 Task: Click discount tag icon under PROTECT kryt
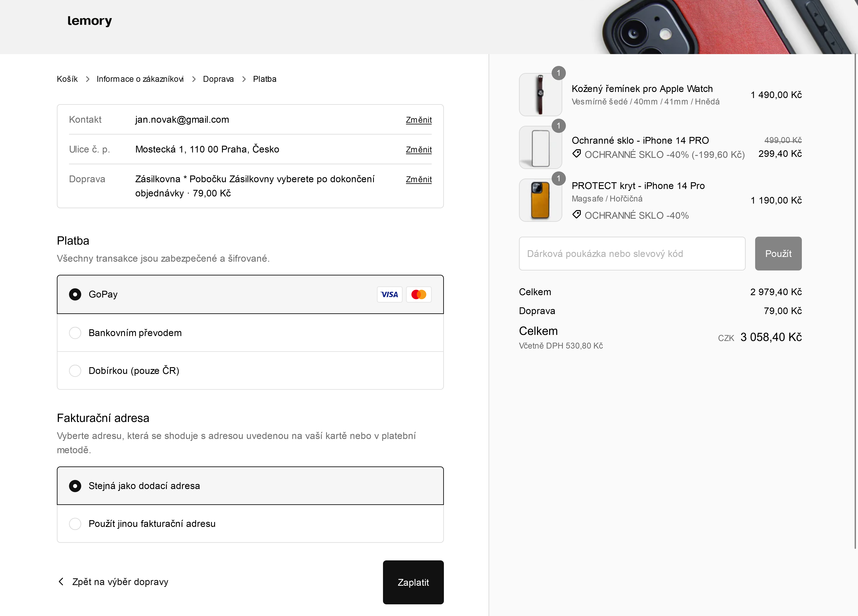[x=576, y=214]
